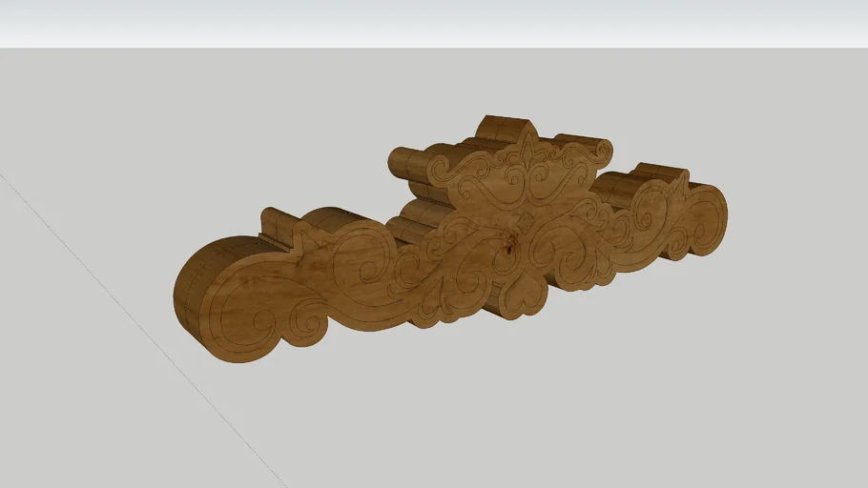This screenshot has height=488, width=868.
Task: Click the horizon line above the model
Action: pos(434,48)
